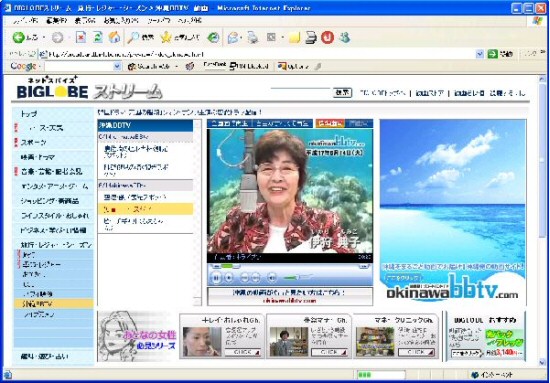Click the Print toolbar icon
550x383 pixels.
pyautogui.click(x=253, y=38)
